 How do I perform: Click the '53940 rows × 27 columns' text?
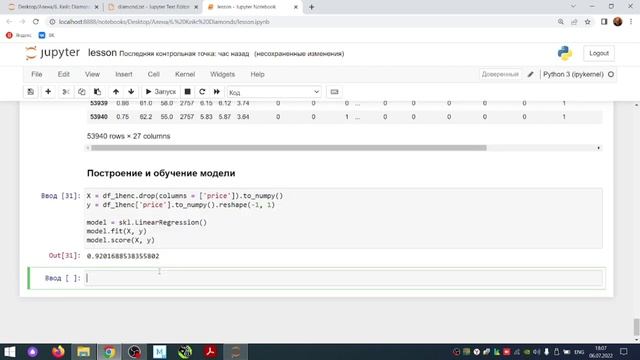[129, 136]
